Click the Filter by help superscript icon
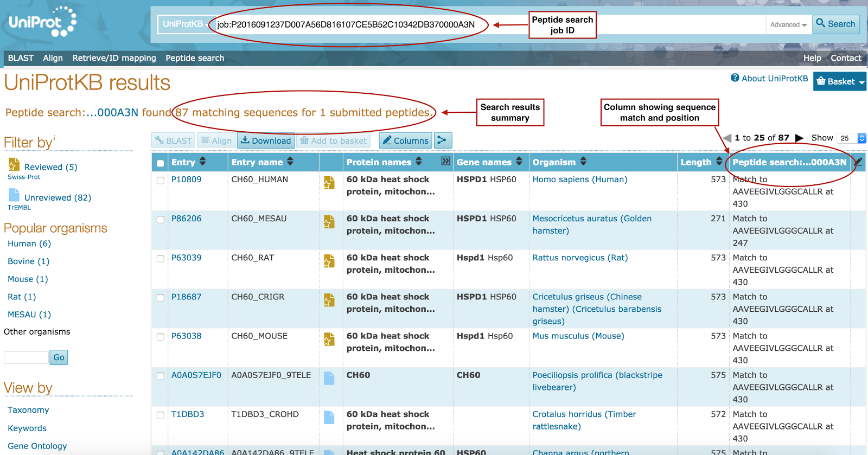Viewport: 868px width, 455px height. [54, 138]
